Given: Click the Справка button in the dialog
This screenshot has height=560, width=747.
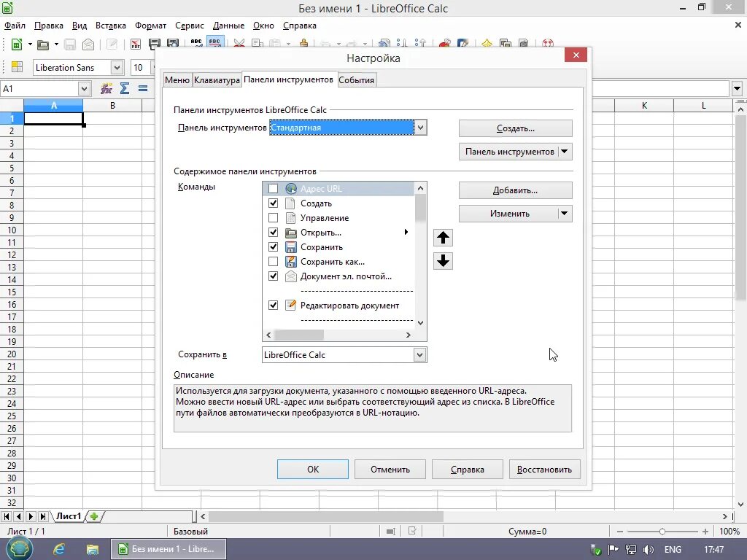Looking at the screenshot, I should pyautogui.click(x=468, y=469).
